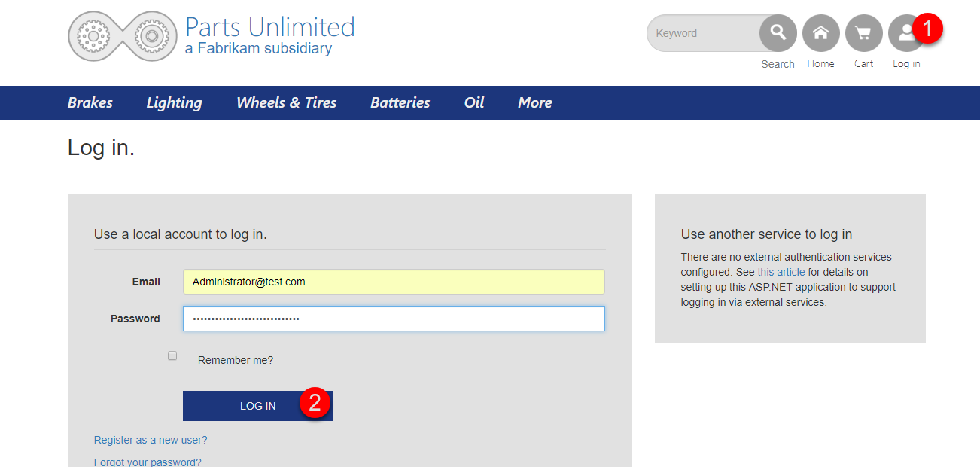This screenshot has width=980, height=467.
Task: Open 'this article' link
Action: (x=781, y=272)
